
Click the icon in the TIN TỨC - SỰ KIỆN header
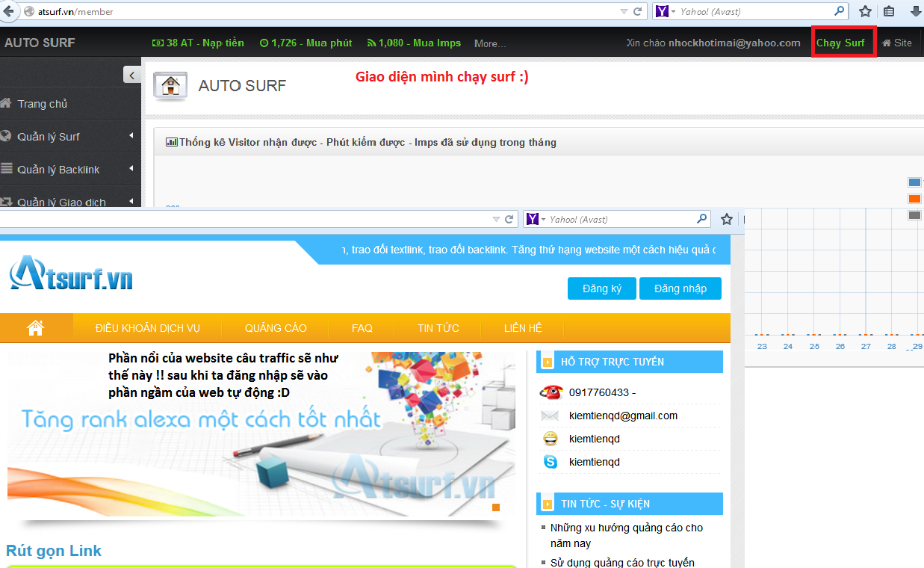coord(548,504)
